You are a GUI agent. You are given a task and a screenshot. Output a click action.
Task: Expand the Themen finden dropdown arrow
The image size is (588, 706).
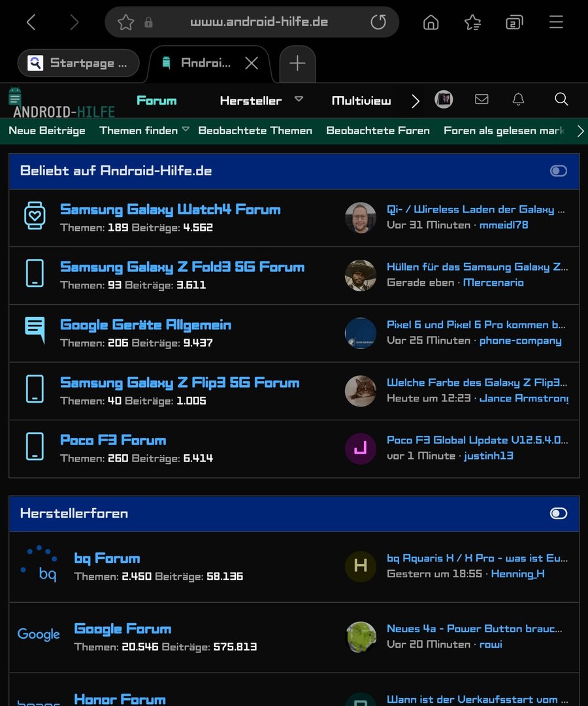point(186,129)
